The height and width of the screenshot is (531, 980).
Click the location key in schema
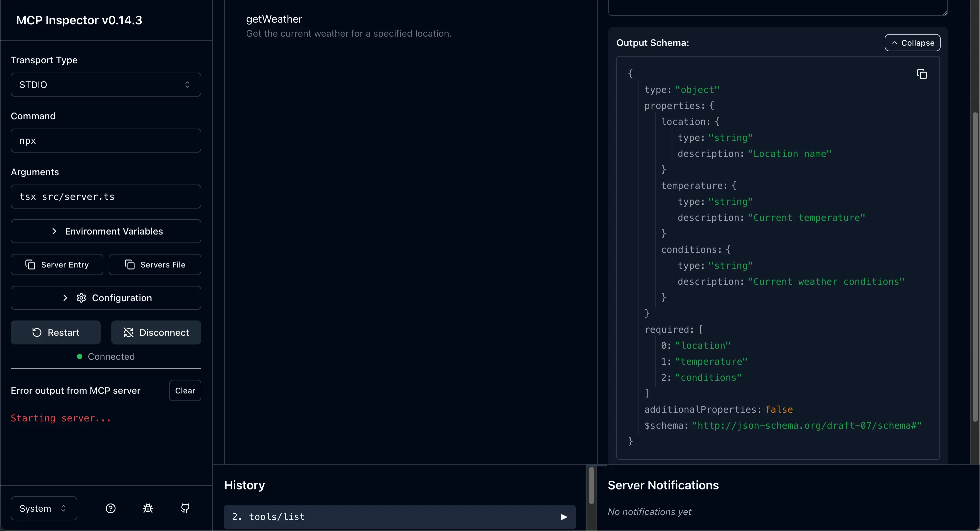(x=686, y=122)
